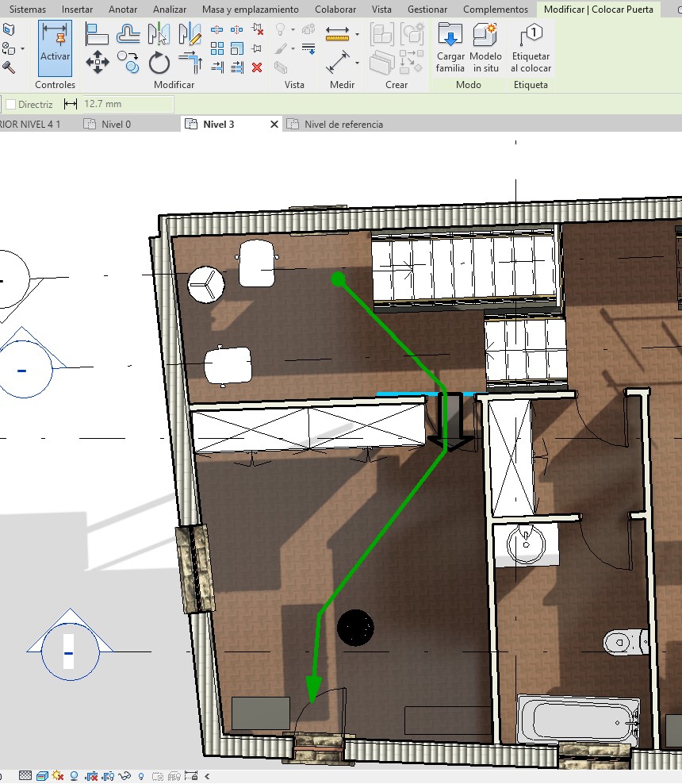Switch to the Nivel de referencia view tab
Image resolution: width=682 pixels, height=784 pixels.
pyautogui.click(x=343, y=125)
